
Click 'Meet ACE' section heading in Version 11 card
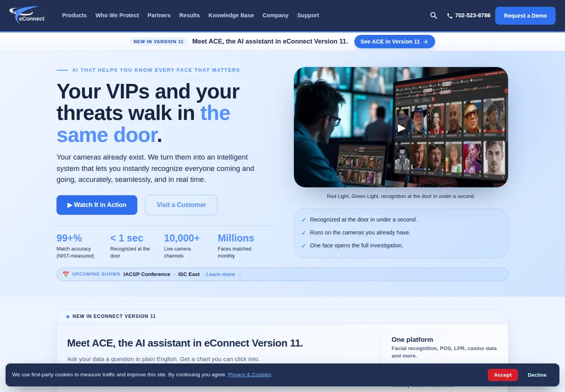[185, 343]
